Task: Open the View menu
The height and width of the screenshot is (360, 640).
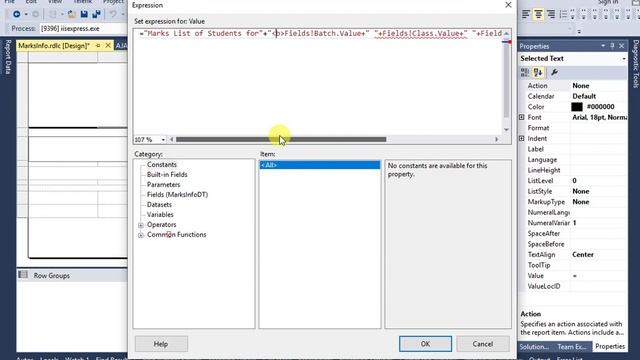Action: point(55,2)
